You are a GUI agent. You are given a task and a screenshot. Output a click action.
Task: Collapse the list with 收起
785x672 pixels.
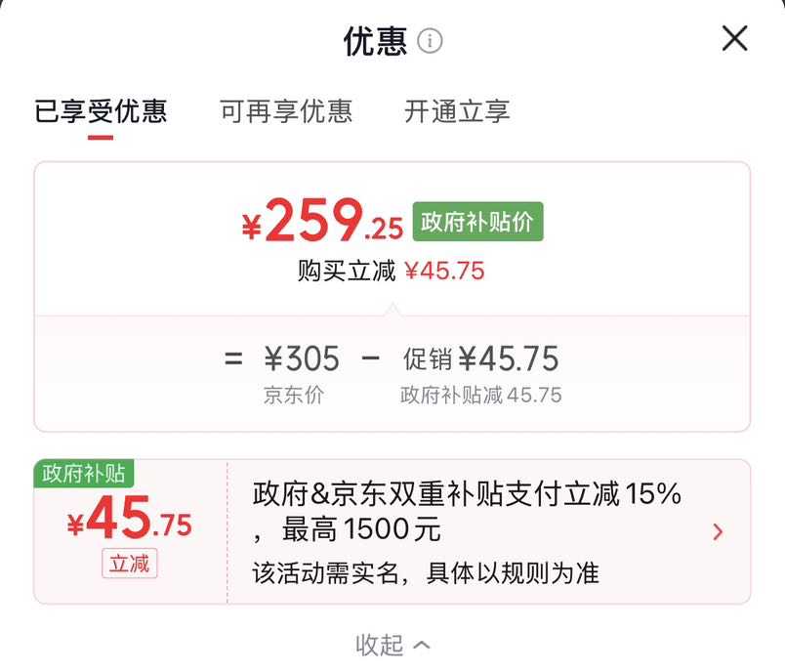click(x=379, y=645)
